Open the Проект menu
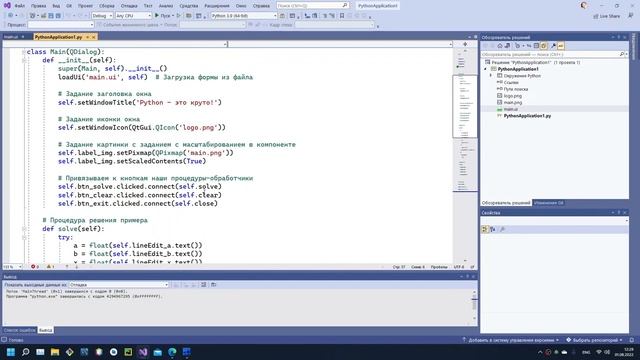The image size is (640, 360). tap(85, 6)
